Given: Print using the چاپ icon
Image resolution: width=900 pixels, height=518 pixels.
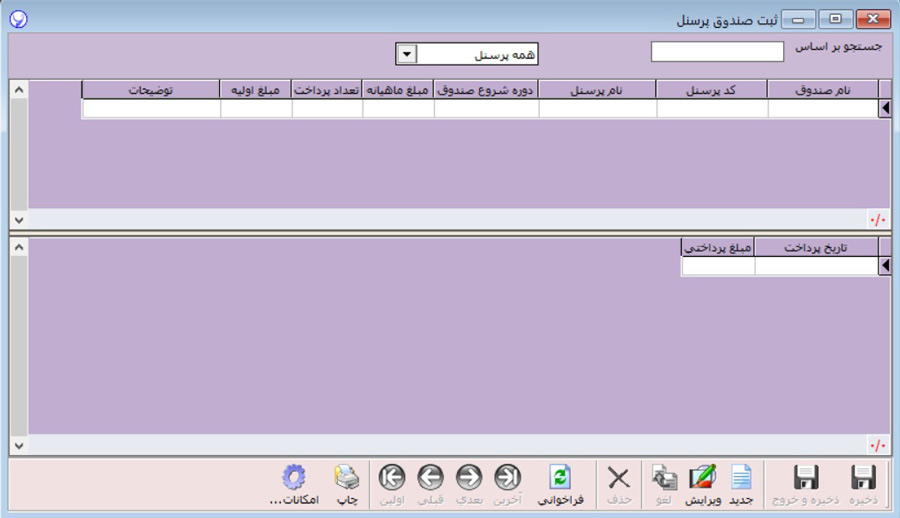Looking at the screenshot, I should tap(346, 479).
